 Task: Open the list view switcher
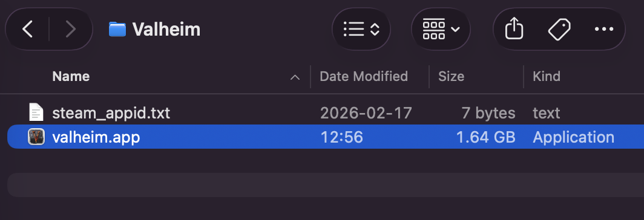361,29
